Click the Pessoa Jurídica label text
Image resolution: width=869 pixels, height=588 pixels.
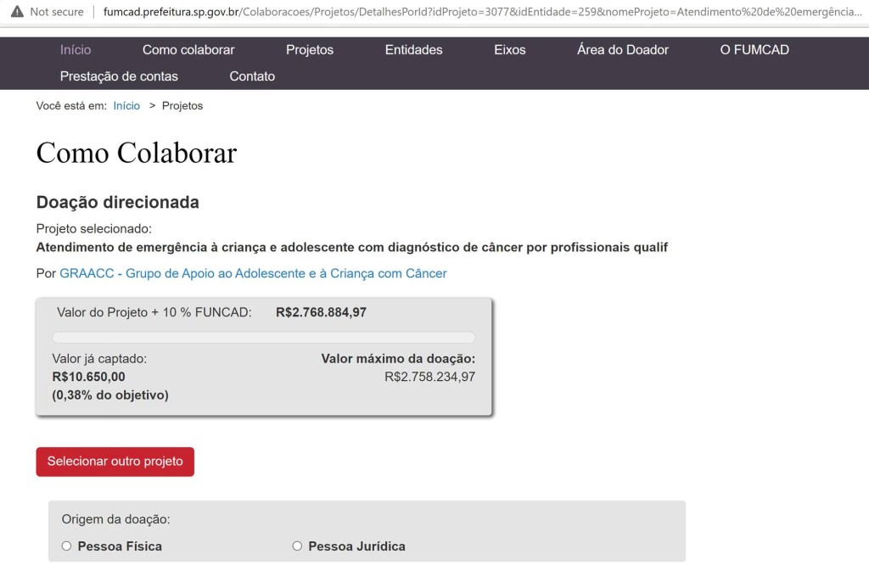(x=356, y=546)
